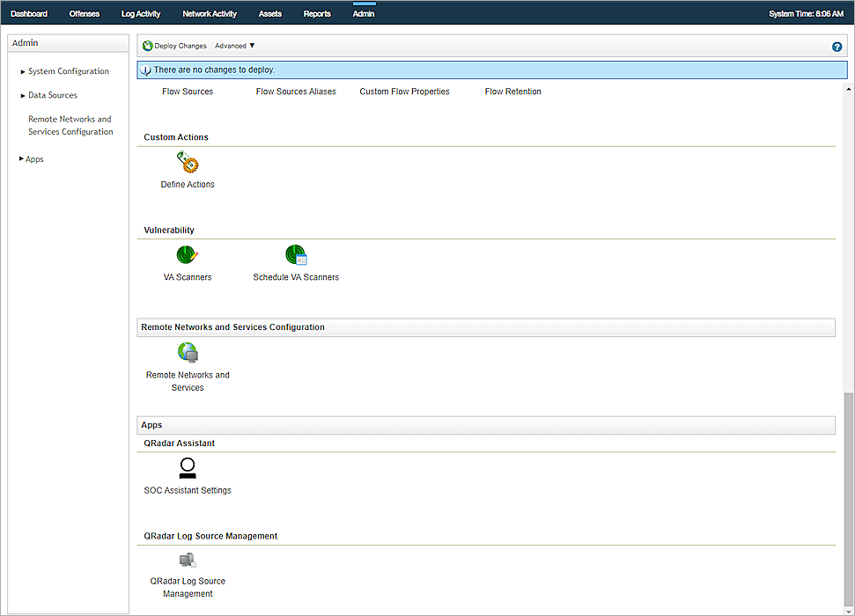855x616 pixels.
Task: Open VA Scanners icon
Action: coord(188,255)
